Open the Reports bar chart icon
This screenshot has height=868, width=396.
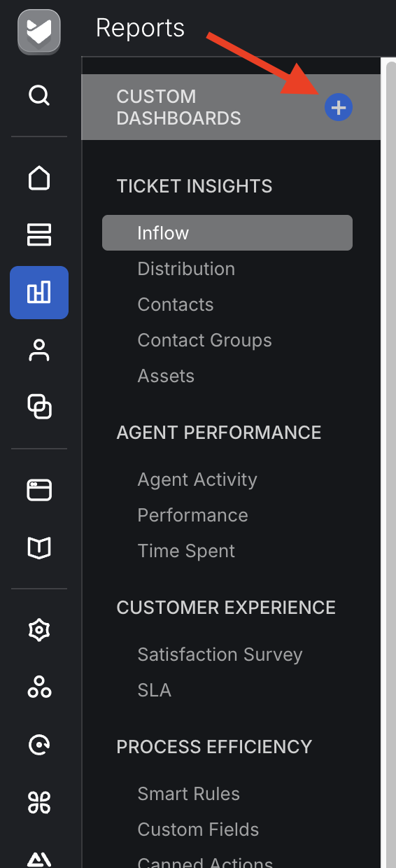(x=39, y=293)
